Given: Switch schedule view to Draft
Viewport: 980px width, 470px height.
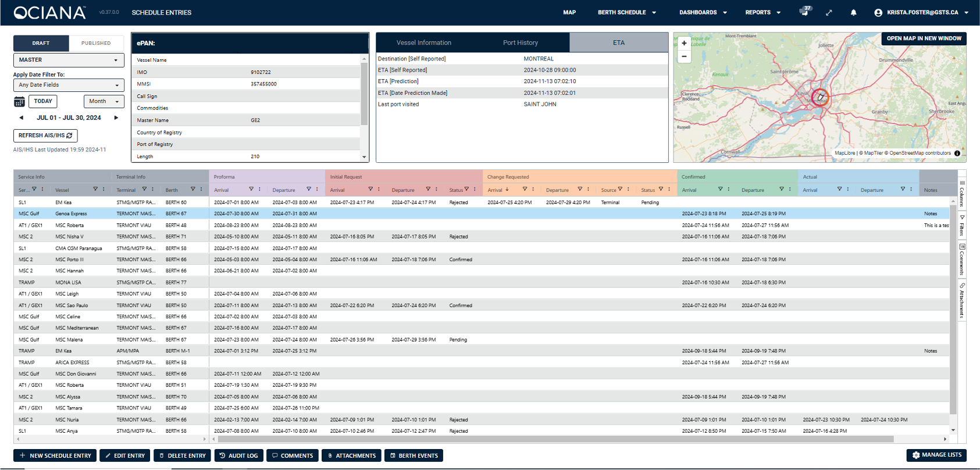Looking at the screenshot, I should pos(41,43).
